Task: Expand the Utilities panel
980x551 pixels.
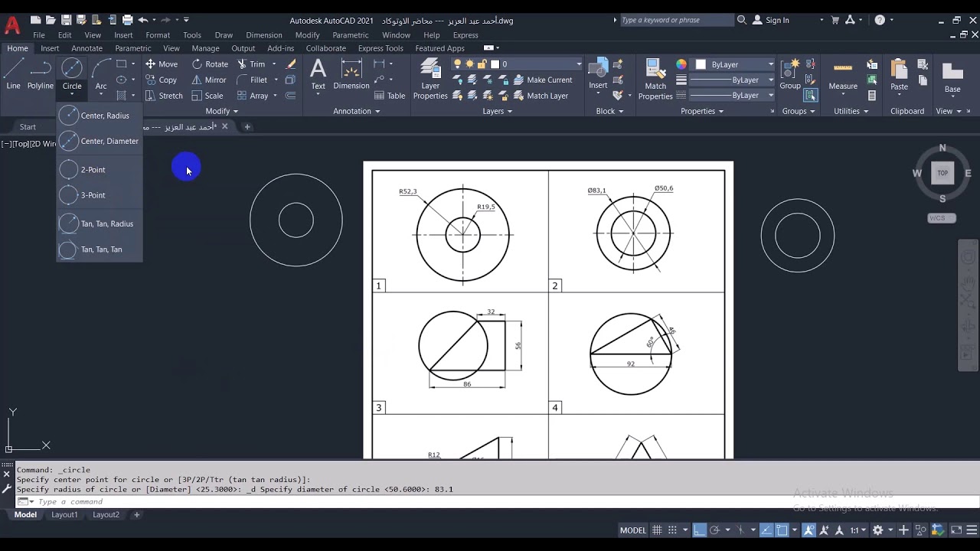Action: pos(851,111)
